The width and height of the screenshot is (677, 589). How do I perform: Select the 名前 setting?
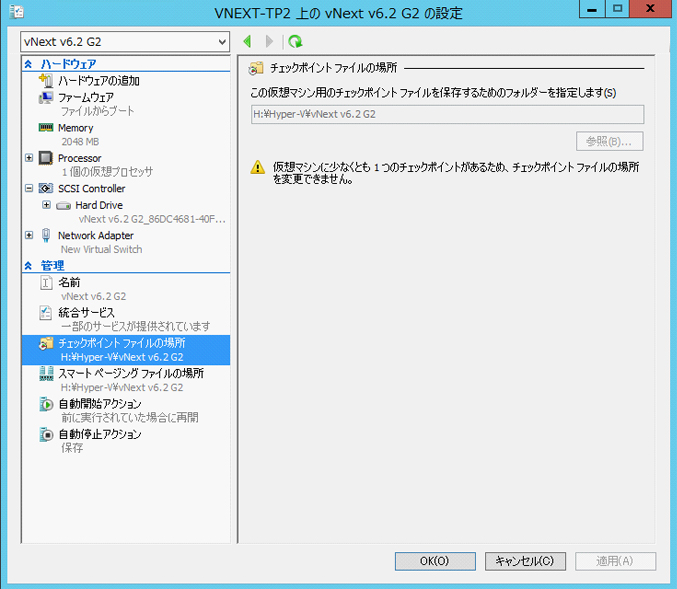(x=69, y=282)
